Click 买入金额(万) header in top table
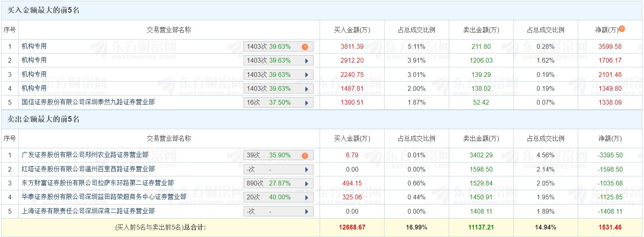The width and height of the screenshot is (644, 237). [352, 30]
